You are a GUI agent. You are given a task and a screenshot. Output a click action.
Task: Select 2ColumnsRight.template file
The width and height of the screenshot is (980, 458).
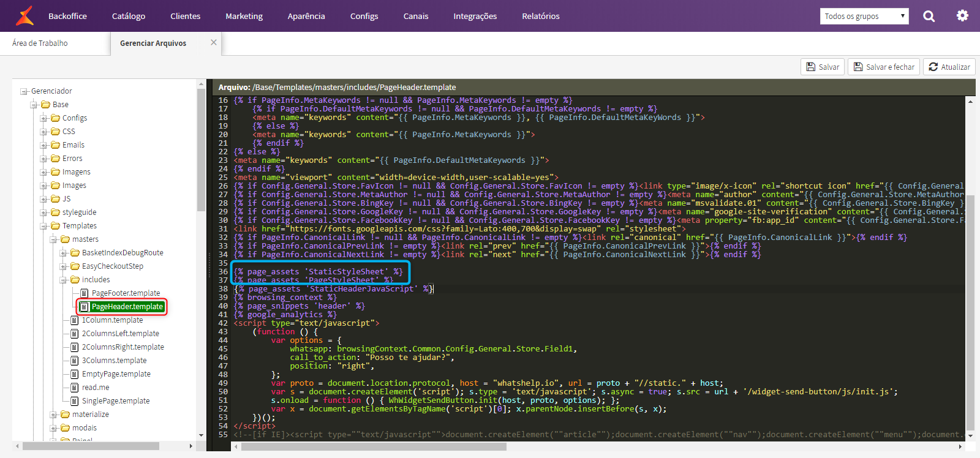tap(123, 347)
